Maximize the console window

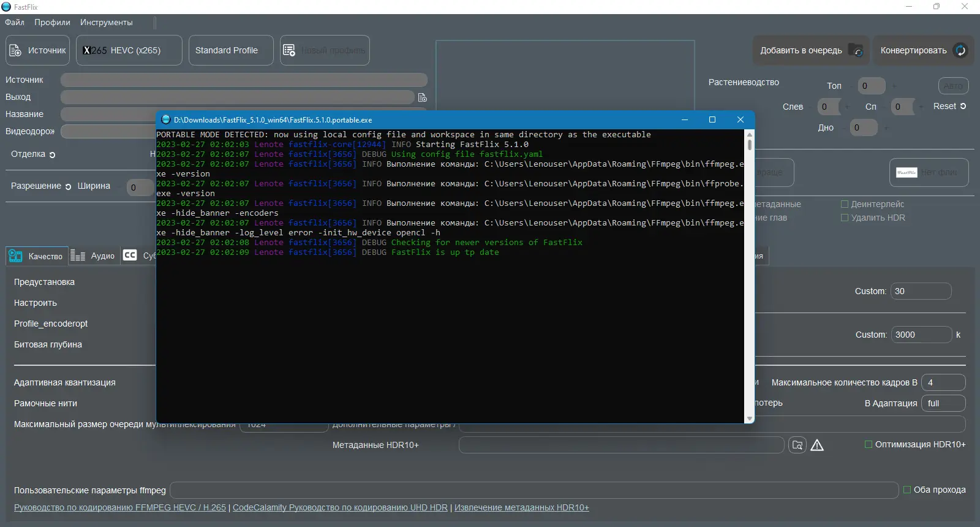point(712,119)
